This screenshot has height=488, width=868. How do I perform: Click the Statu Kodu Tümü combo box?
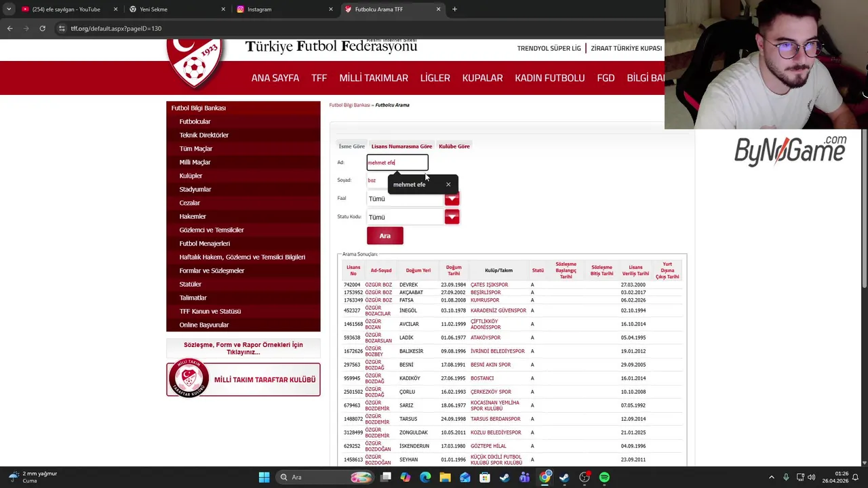[x=405, y=217]
